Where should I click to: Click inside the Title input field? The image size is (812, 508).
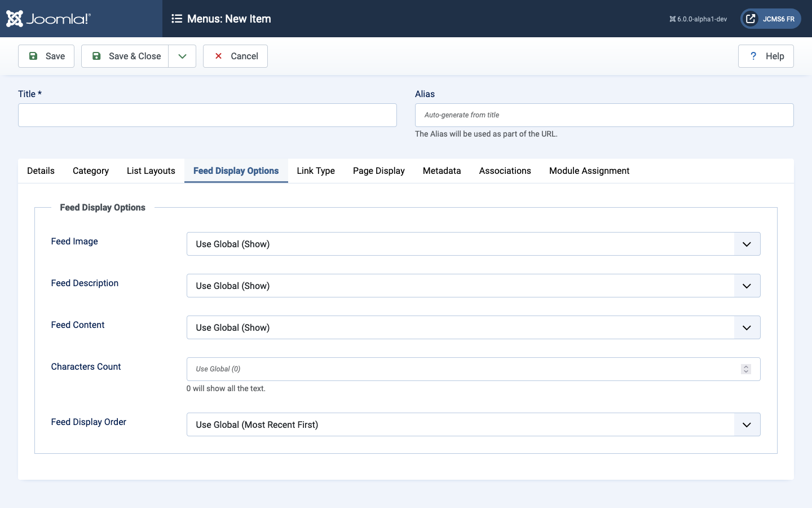[207, 115]
